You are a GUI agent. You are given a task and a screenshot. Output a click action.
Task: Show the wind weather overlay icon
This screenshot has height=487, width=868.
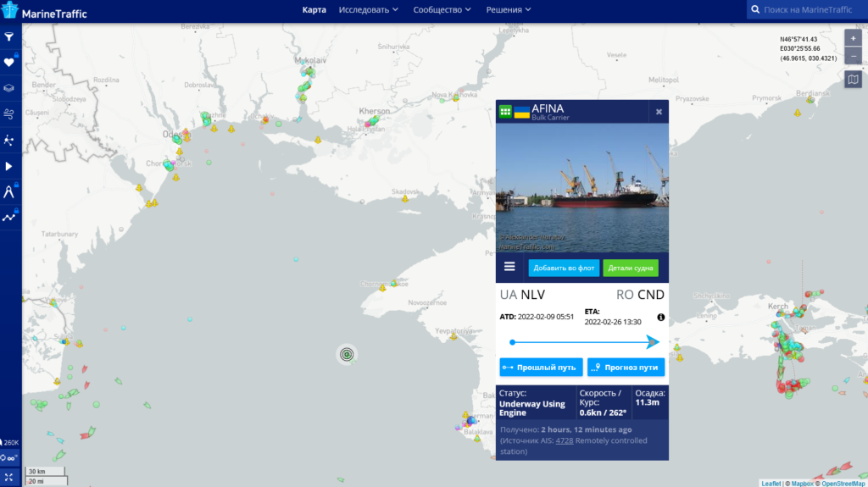(x=9, y=113)
